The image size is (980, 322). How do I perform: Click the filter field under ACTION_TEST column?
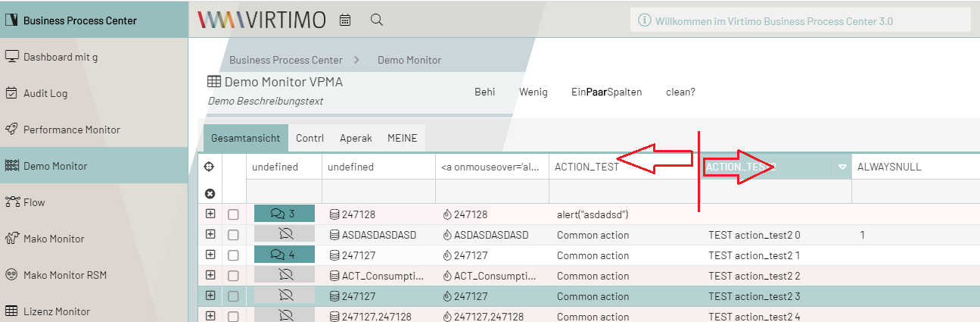click(x=624, y=192)
